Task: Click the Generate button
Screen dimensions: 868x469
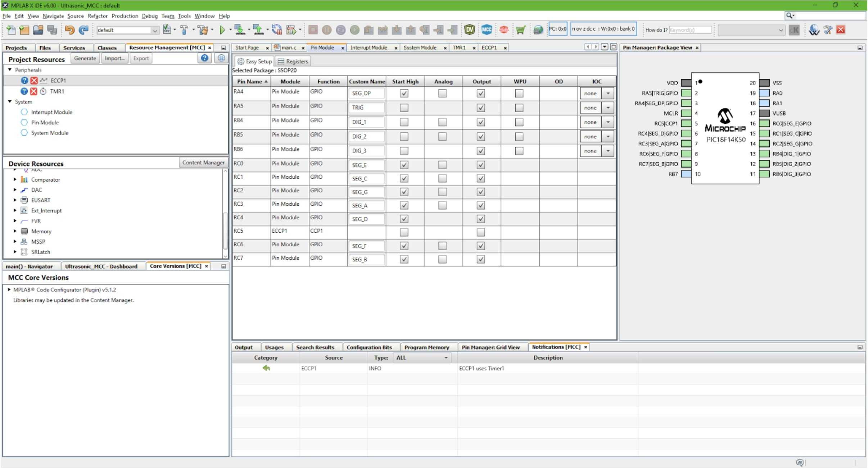Action: [85, 58]
